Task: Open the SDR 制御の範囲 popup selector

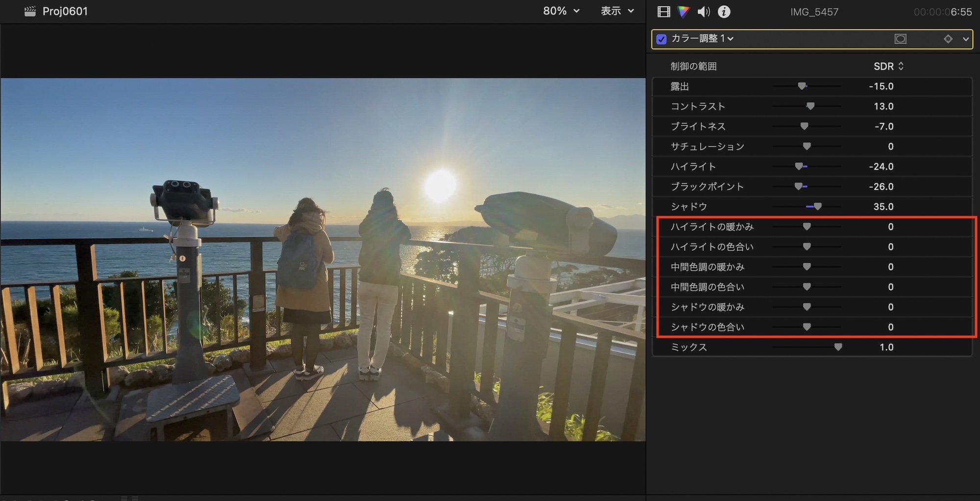Action: coord(888,66)
